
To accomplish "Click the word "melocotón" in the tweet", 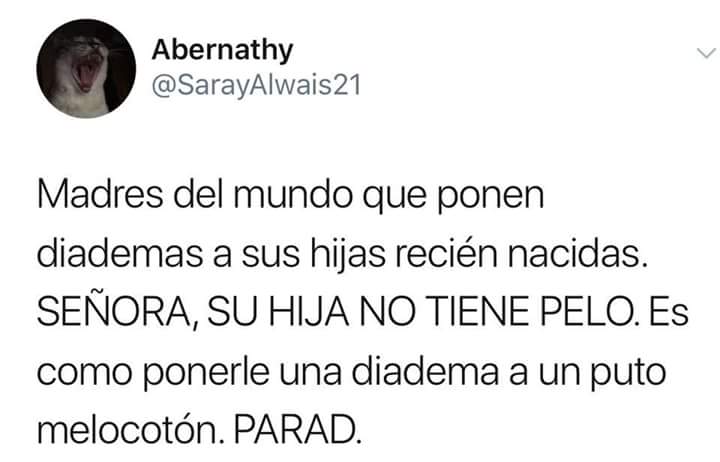I will (129, 429).
